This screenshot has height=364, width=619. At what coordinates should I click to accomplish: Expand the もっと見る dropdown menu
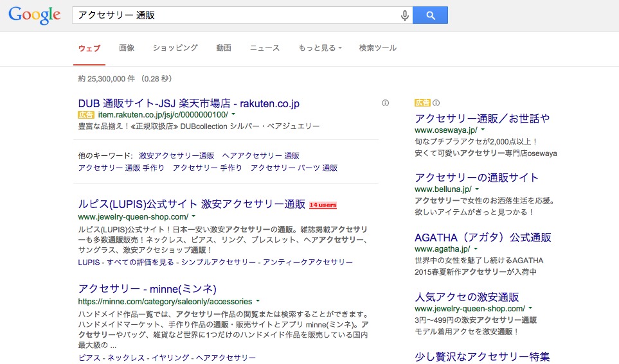320,48
